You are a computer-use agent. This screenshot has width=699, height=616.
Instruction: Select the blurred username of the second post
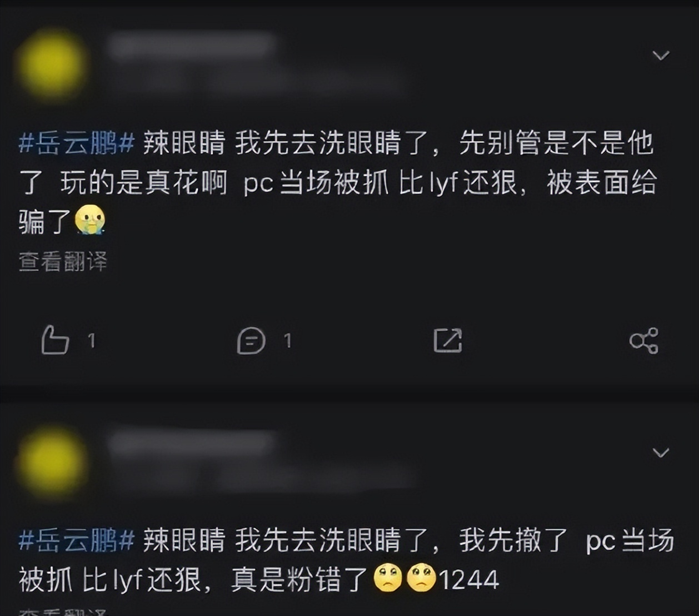[x=192, y=444]
